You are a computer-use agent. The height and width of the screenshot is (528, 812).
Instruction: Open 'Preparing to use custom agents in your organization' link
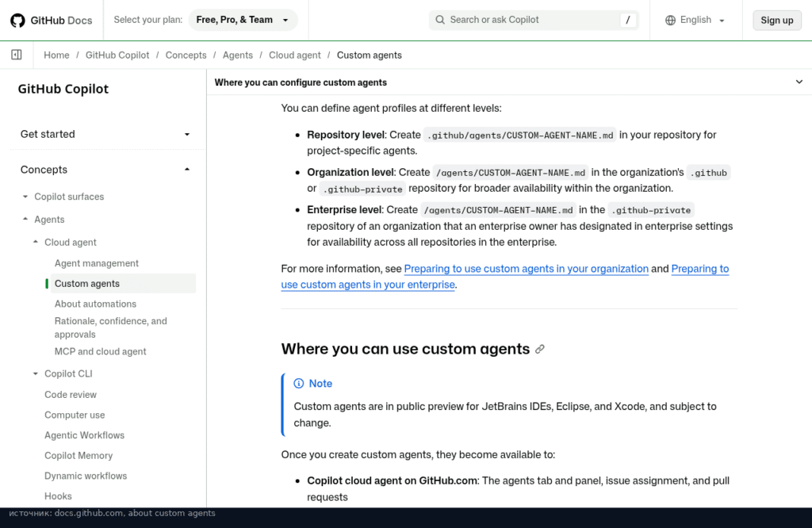[527, 269]
